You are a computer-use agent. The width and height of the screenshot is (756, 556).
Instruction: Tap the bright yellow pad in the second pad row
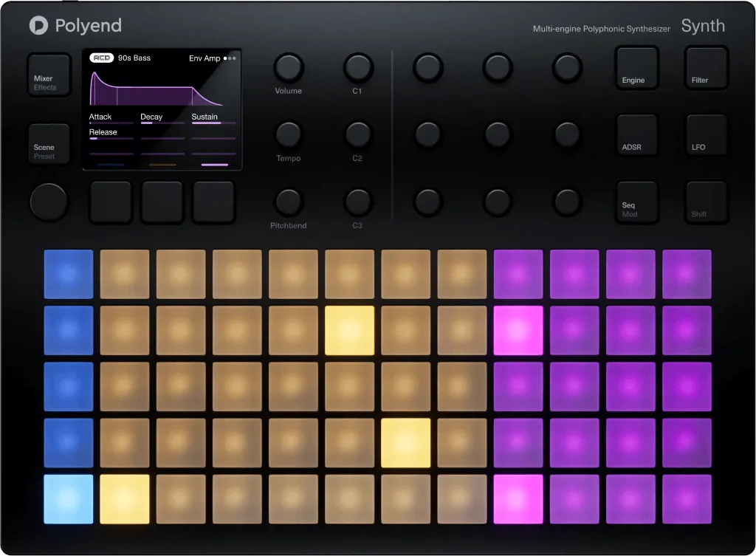click(349, 330)
